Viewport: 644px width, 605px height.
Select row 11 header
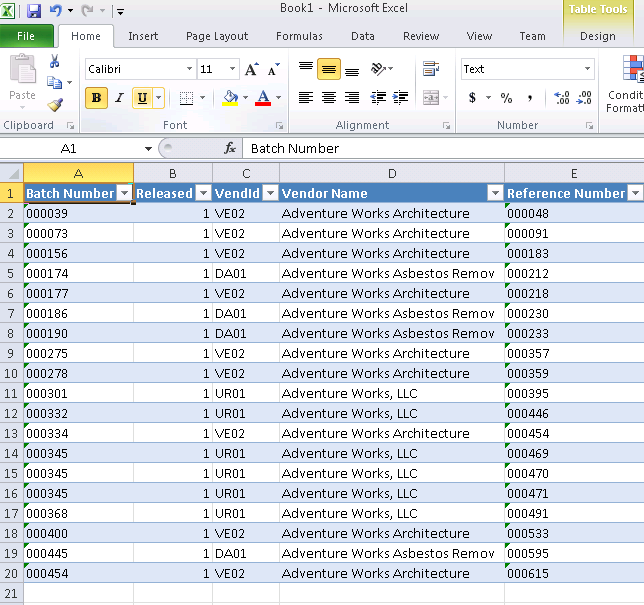tap(12, 393)
